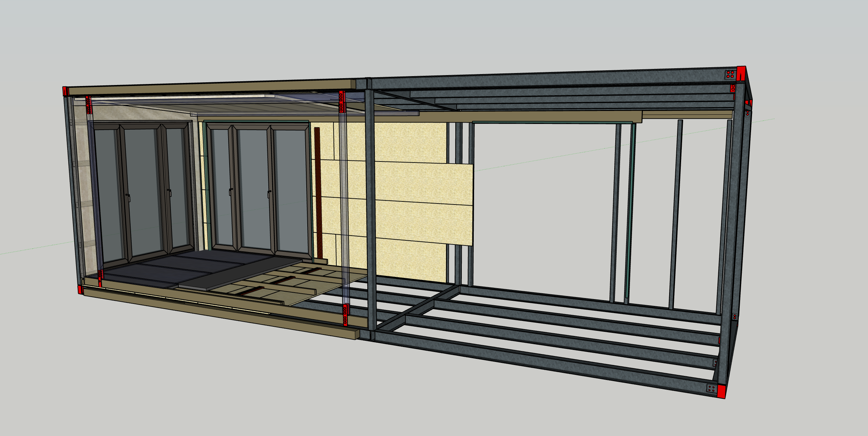Click the red corner bracket at top-left roof corner

(x=65, y=91)
